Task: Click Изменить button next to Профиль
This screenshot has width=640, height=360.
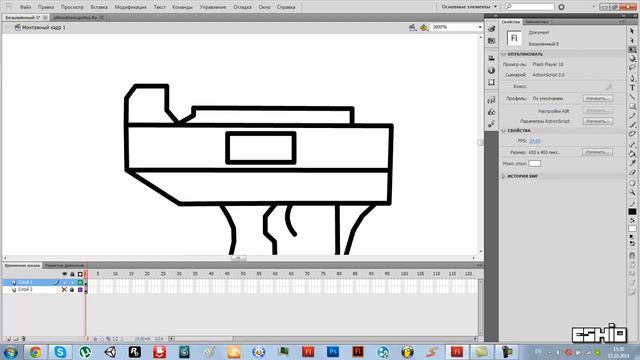Action: tap(598, 99)
